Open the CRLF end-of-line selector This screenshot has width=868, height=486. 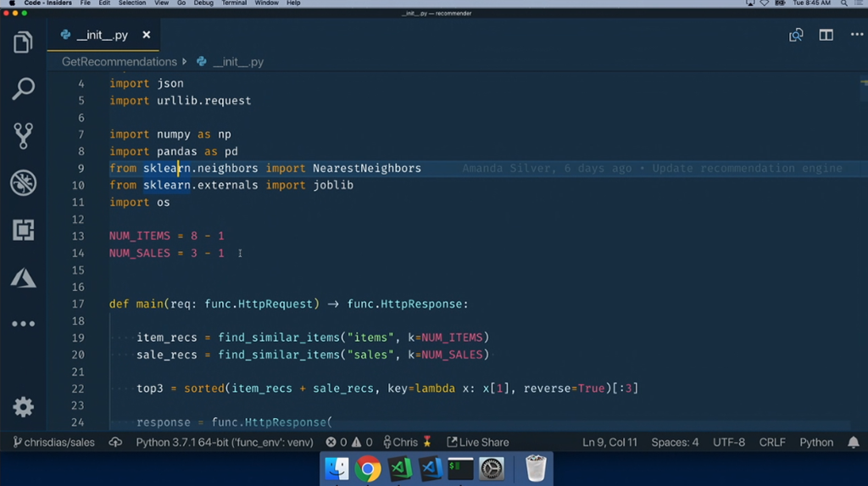(771, 442)
